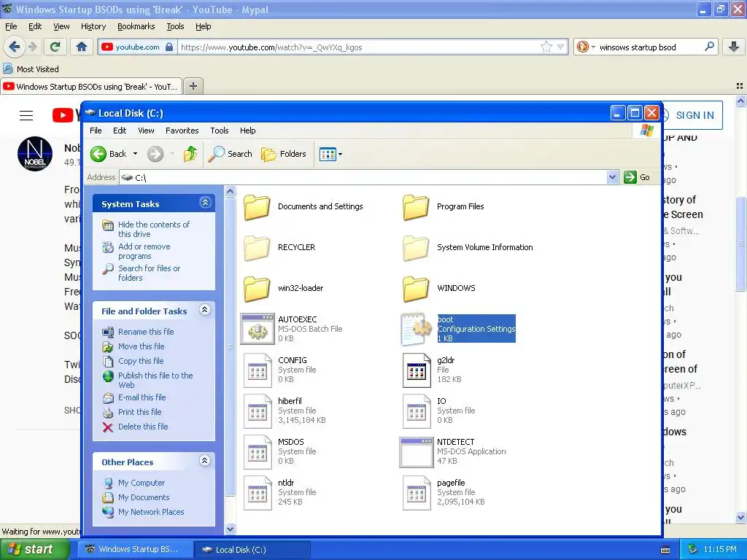Open the Explorer Tools menu
The width and height of the screenshot is (747, 560).
[220, 131]
